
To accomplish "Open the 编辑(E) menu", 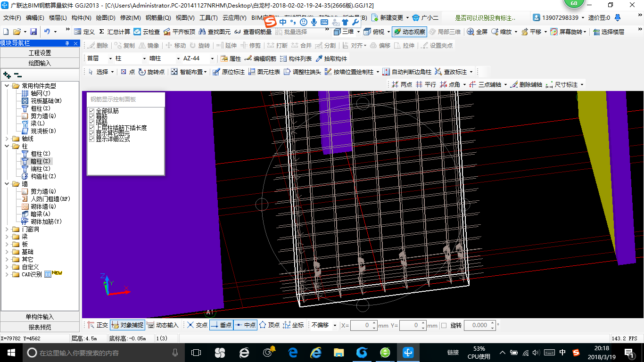I will click(35, 18).
